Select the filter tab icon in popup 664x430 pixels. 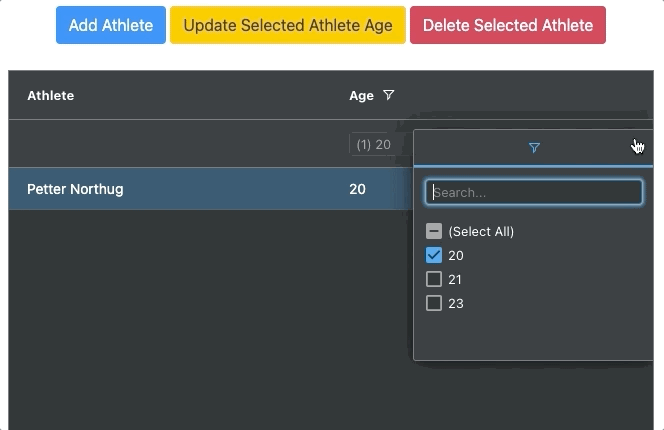(x=534, y=148)
